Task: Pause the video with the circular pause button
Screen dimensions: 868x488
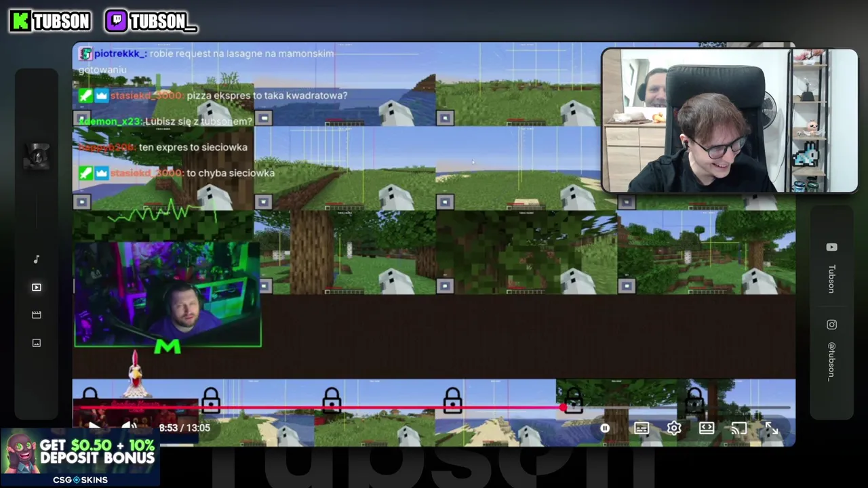Action: pos(605,428)
